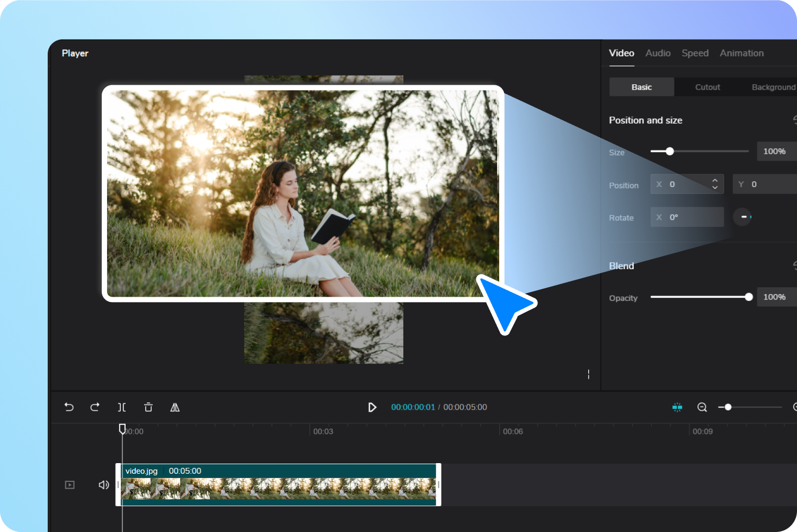
Task: Play the video preview
Action: (x=373, y=407)
